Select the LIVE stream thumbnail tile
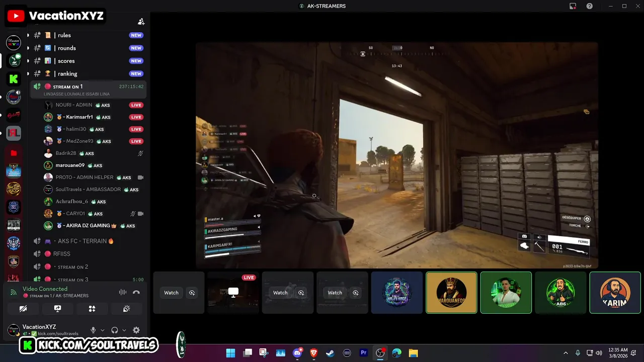The image size is (644, 362). (233, 293)
